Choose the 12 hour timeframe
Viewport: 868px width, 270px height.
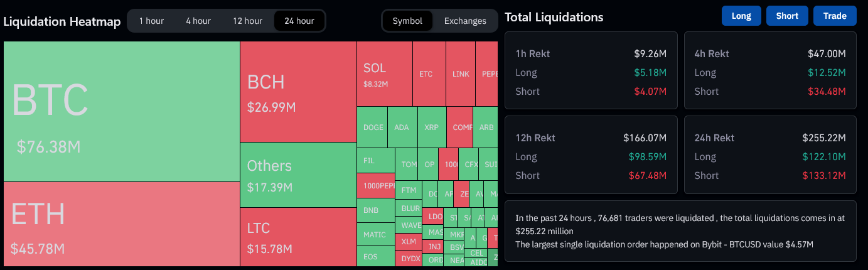coord(247,21)
